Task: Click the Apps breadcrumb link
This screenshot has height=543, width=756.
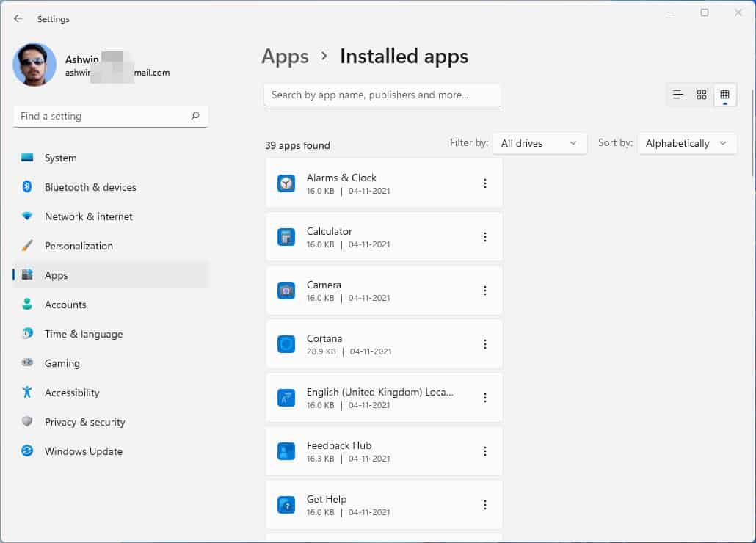Action: 285,56
